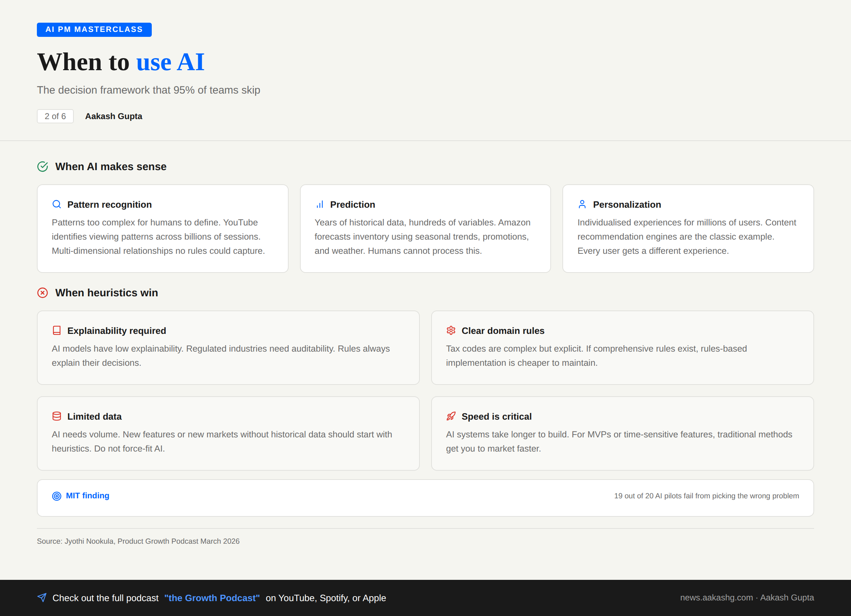The height and width of the screenshot is (616, 851).
Task: Click the AI PM MASTERCLASS badge
Action: pyautogui.click(x=94, y=30)
